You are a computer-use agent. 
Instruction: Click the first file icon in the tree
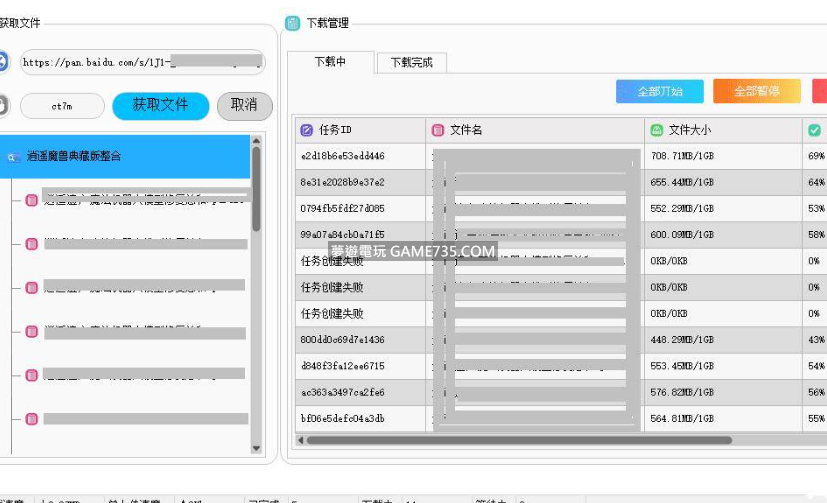tap(31, 200)
